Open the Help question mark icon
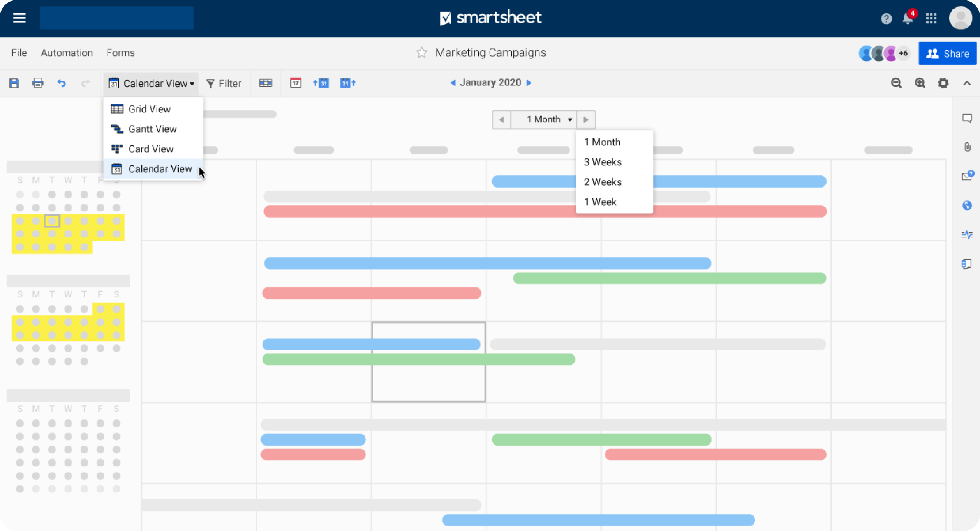 pos(886,18)
